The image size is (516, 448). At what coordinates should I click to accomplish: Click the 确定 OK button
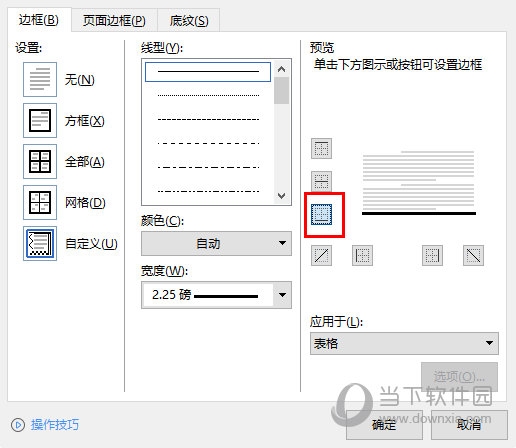(384, 425)
